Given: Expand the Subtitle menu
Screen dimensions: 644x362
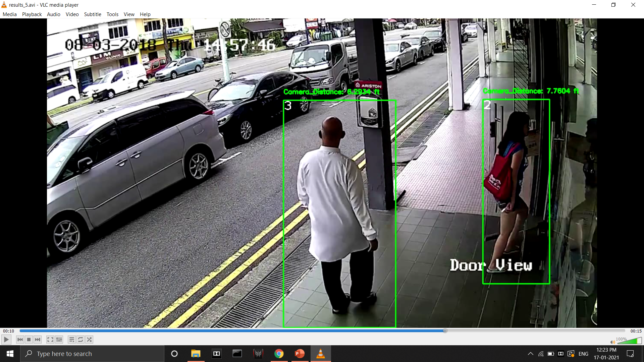Looking at the screenshot, I should (x=93, y=14).
